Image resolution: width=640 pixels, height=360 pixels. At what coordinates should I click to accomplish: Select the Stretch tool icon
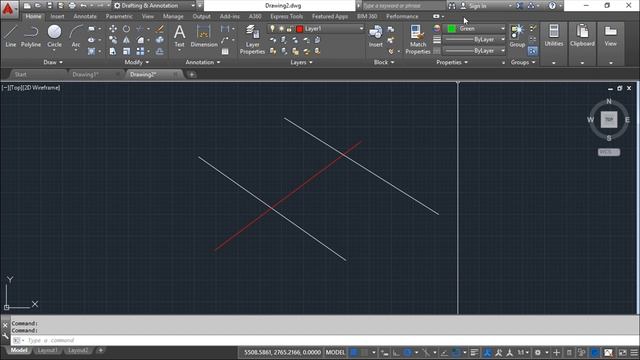pos(113,51)
